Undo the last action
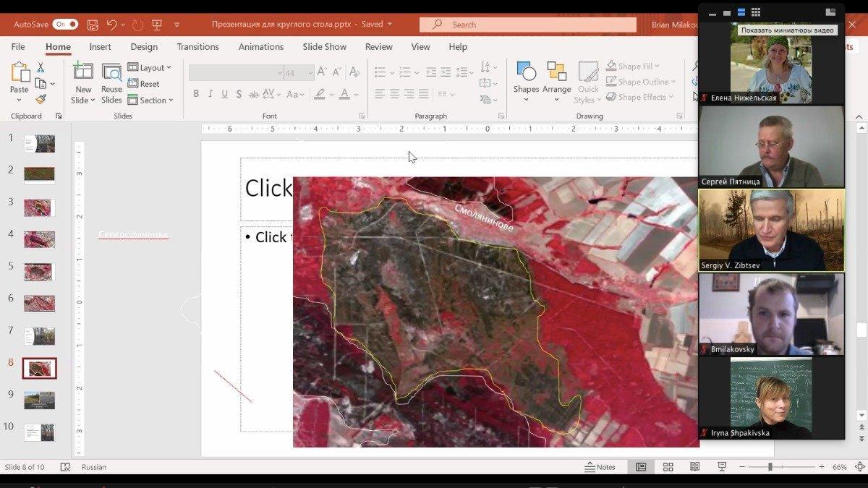The height and width of the screenshot is (488, 868). coord(112,25)
